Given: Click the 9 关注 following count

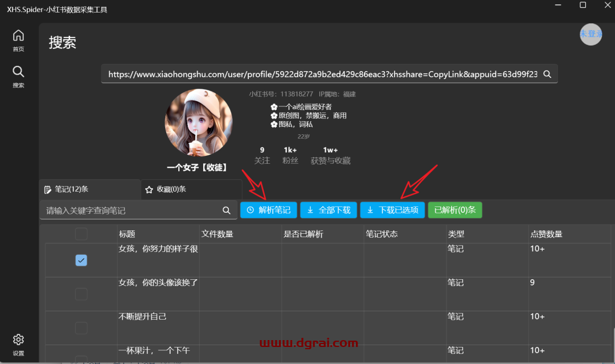Looking at the screenshot, I should [262, 155].
